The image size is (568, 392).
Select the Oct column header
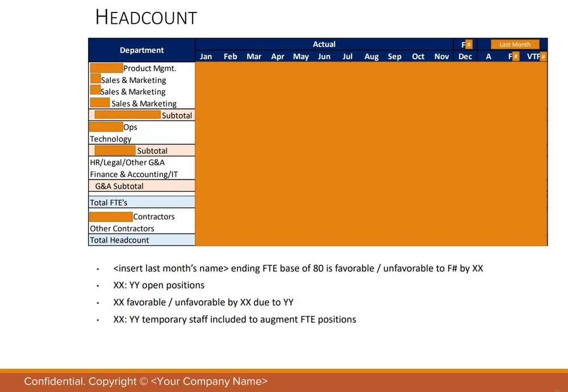[x=418, y=56]
